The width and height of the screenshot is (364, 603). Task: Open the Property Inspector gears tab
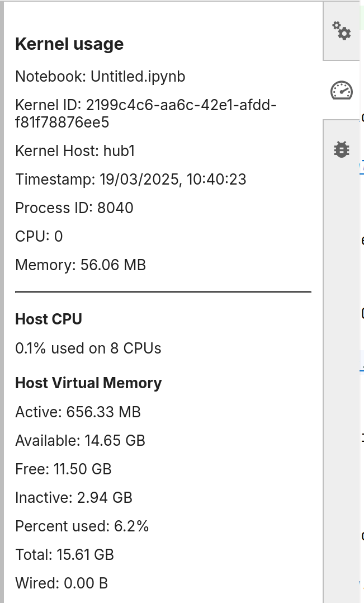tap(341, 31)
